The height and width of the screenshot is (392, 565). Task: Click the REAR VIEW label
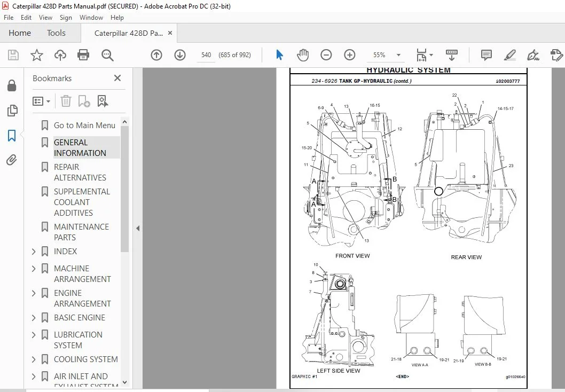pyautogui.click(x=466, y=257)
